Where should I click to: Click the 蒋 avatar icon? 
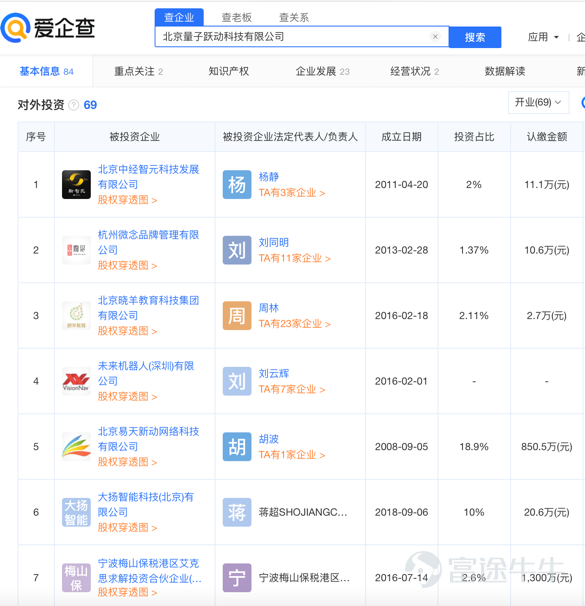237,512
